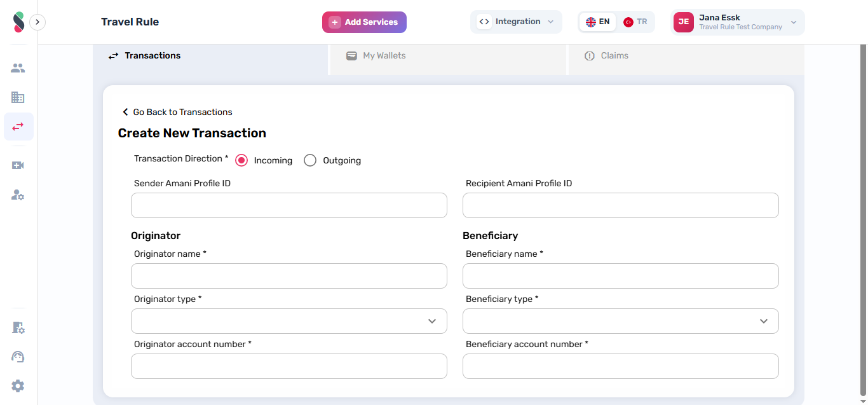This screenshot has width=868, height=405.
Task: Click the Turkish flag icon
Action: (x=628, y=22)
